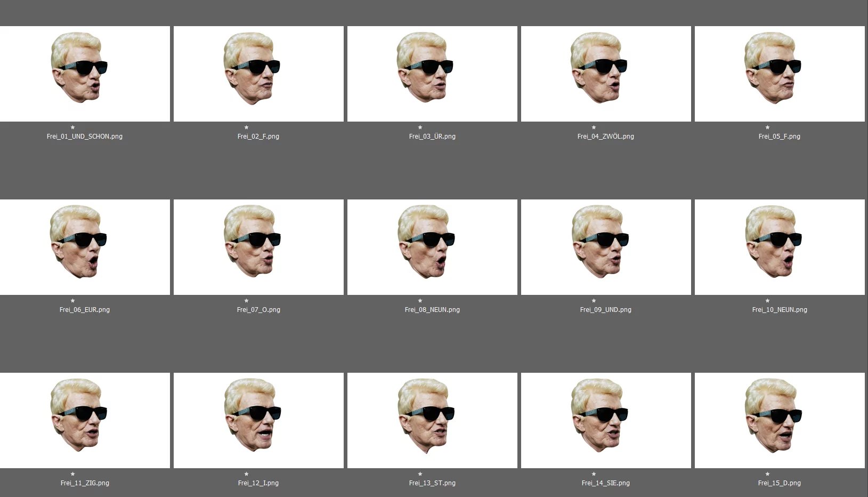Screen dimensions: 868x497
Task: Click the file name Frei_13_ST.png
Action: (432, 483)
